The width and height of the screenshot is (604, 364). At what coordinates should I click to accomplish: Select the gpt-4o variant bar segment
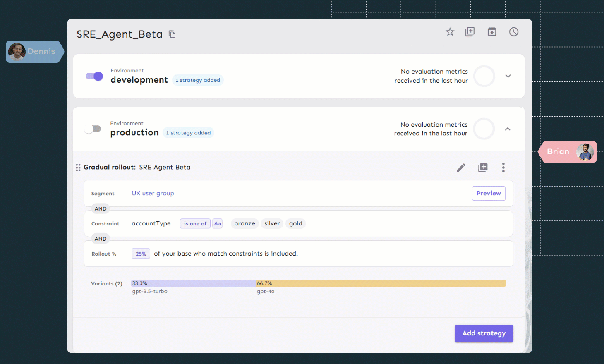[381, 283]
